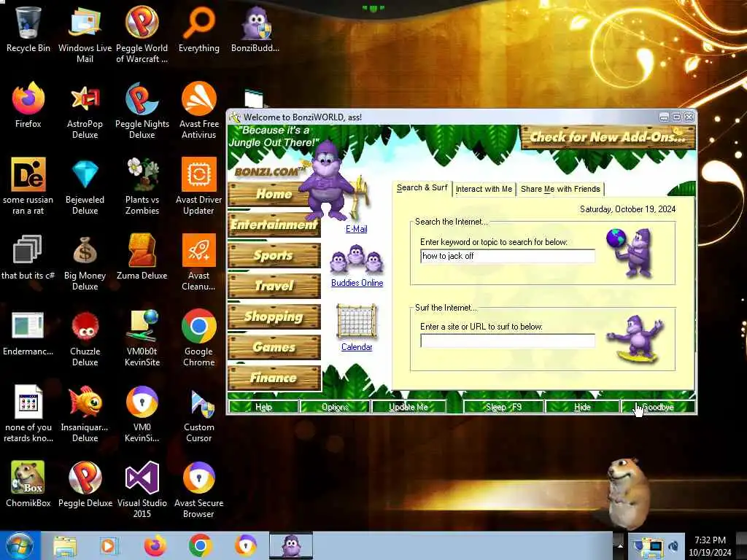Open Peggle Deluxe desktop icon
Image resolution: width=747 pixels, height=560 pixels.
[85, 484]
